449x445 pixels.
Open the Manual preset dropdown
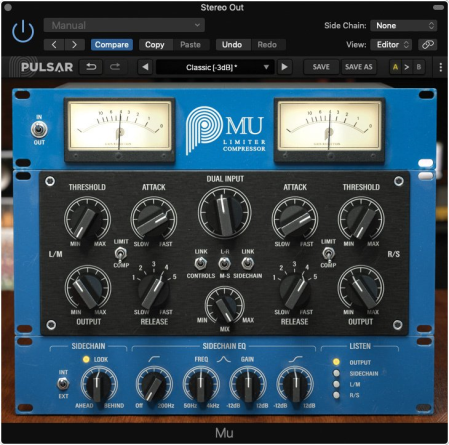point(124,25)
